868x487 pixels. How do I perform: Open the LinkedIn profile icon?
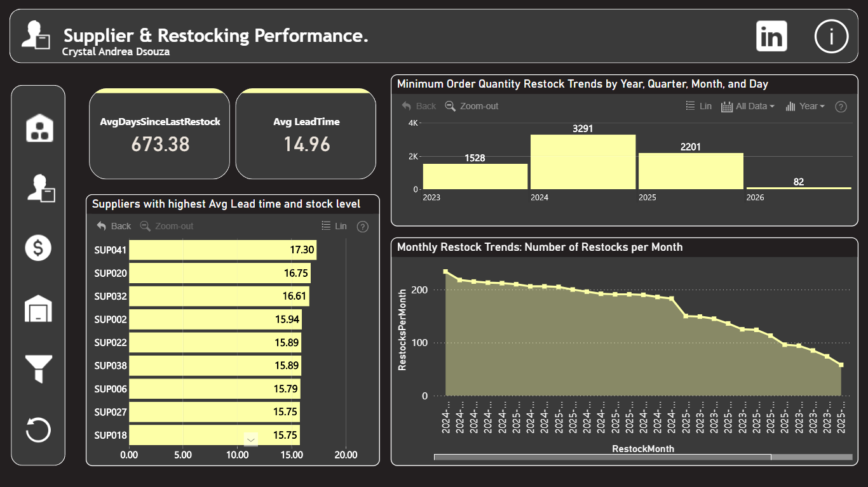771,36
